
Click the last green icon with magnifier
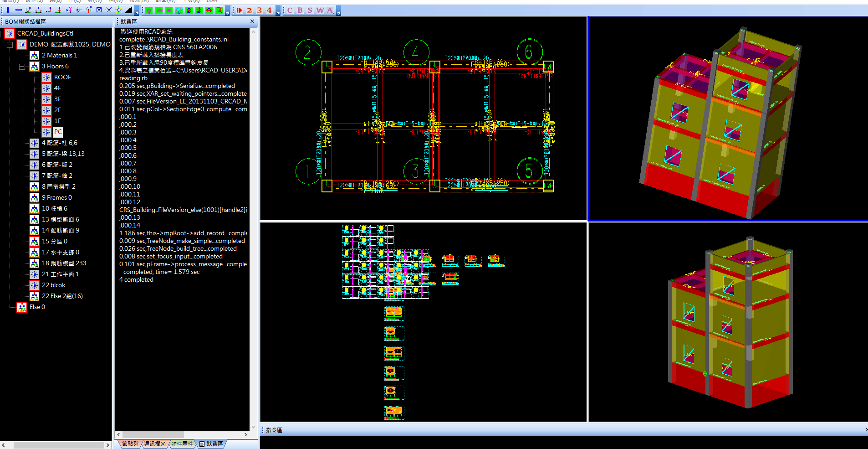219,10
